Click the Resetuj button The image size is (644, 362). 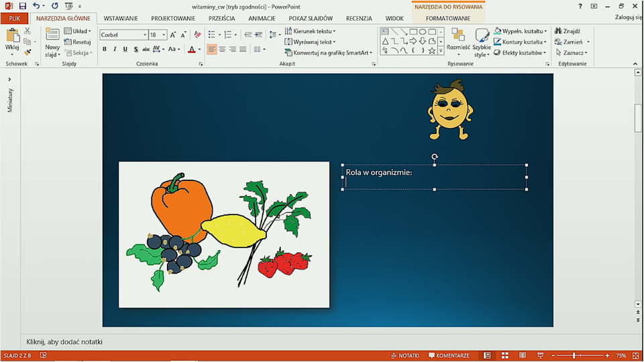click(x=78, y=42)
